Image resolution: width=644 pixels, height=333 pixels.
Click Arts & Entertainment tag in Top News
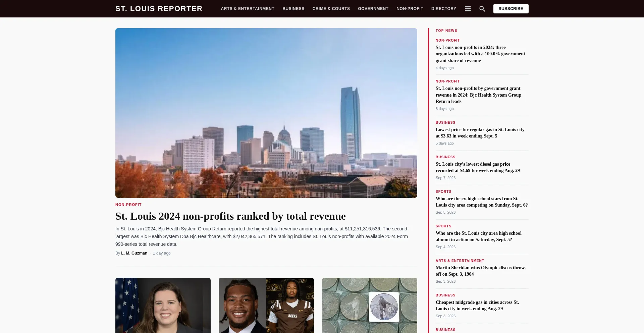point(460,261)
